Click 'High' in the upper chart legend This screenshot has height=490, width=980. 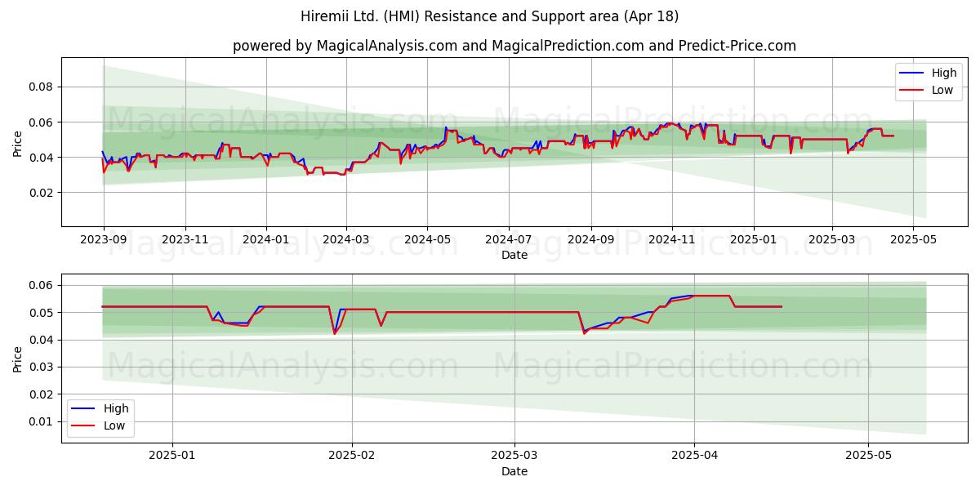tap(944, 73)
